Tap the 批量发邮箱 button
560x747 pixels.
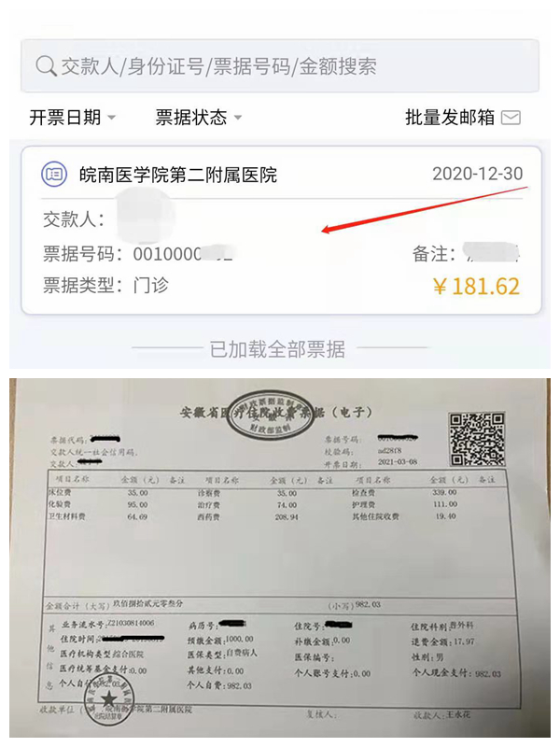463,118
